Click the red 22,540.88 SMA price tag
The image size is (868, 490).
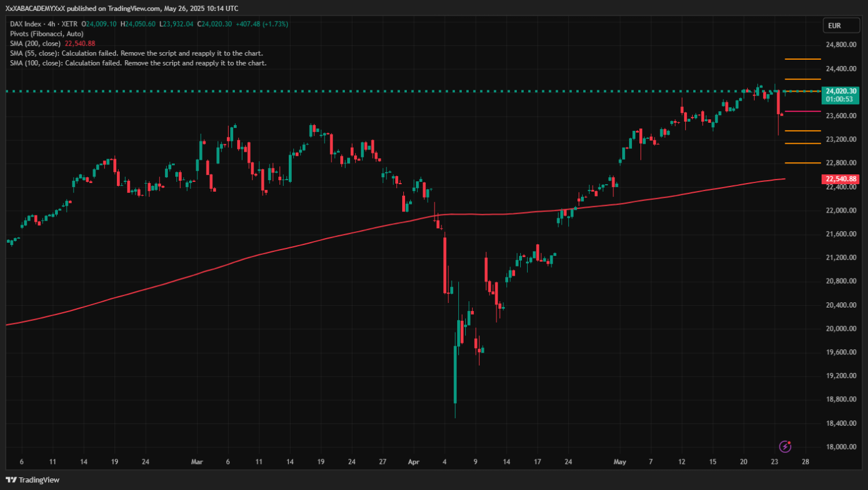click(840, 179)
